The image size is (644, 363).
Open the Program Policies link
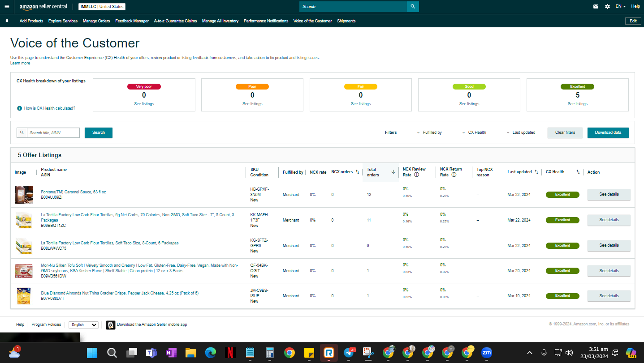click(x=46, y=325)
